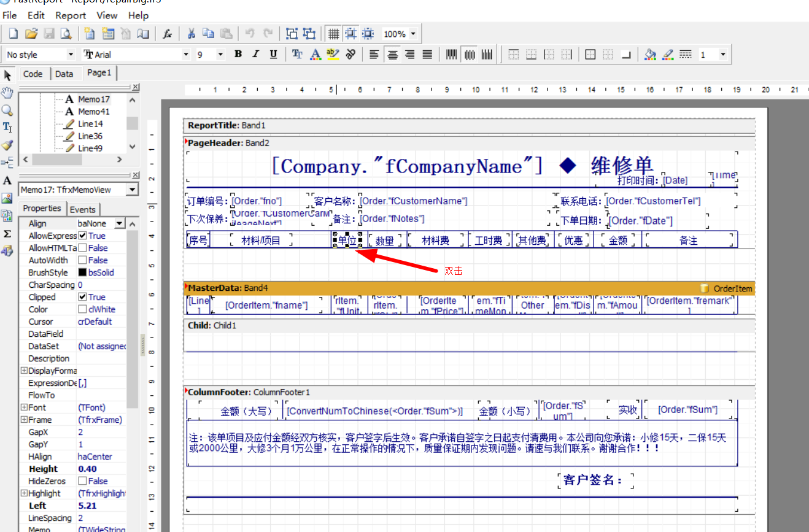Select the Edit Text tool

[7, 128]
